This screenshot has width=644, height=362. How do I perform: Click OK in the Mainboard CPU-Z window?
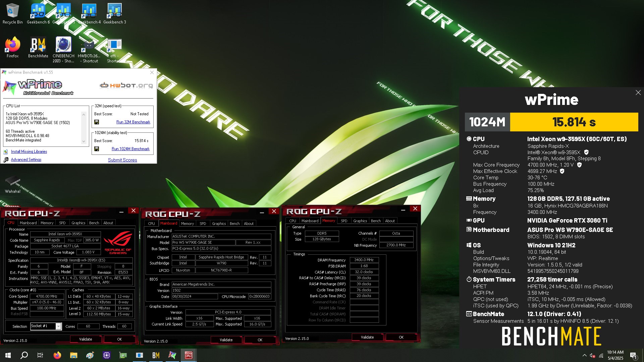coord(260,340)
